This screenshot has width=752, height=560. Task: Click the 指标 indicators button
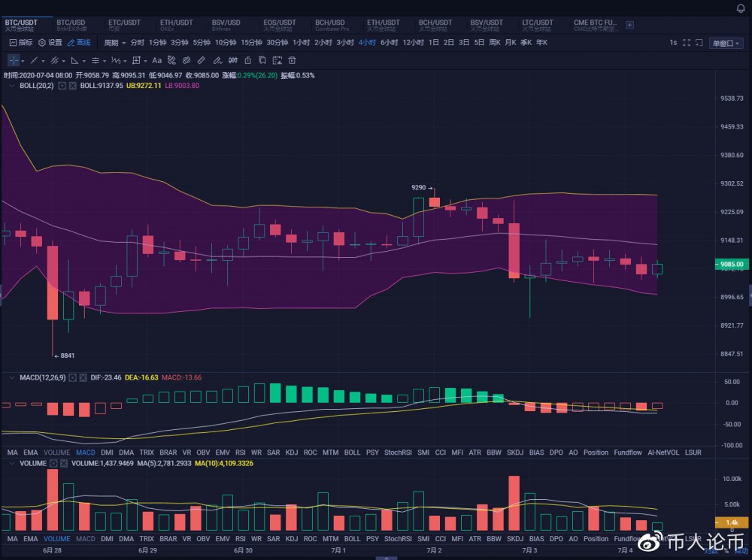[20, 43]
